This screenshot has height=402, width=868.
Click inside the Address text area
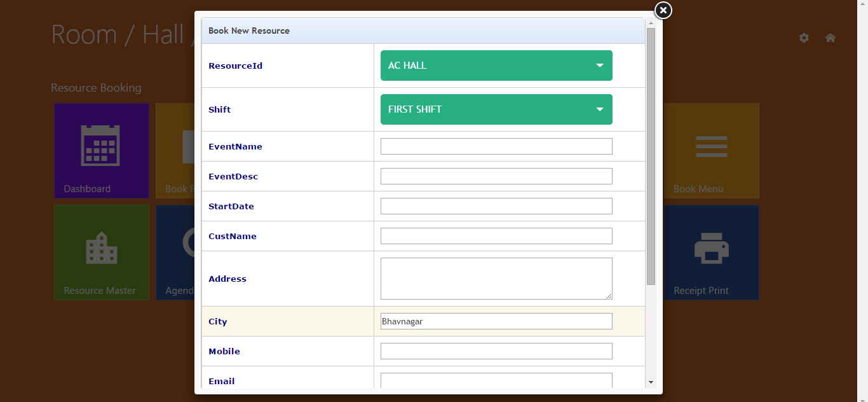click(x=496, y=278)
